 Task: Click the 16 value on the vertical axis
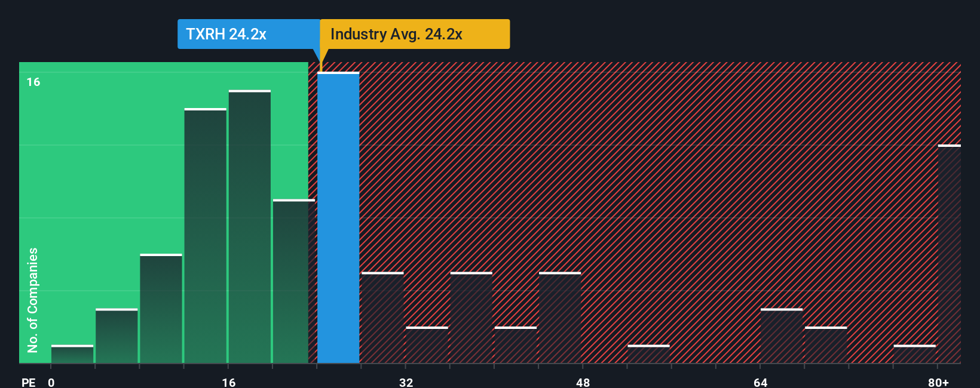[x=33, y=82]
